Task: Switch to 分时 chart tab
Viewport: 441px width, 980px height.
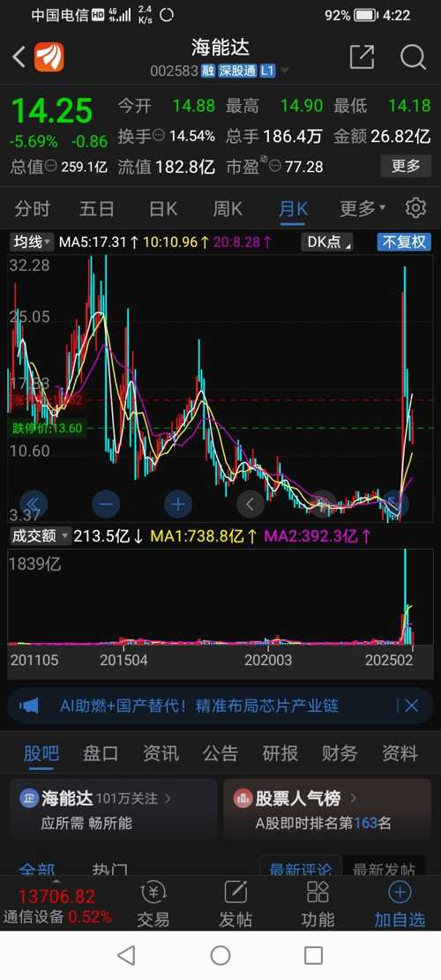Action: pos(33,208)
